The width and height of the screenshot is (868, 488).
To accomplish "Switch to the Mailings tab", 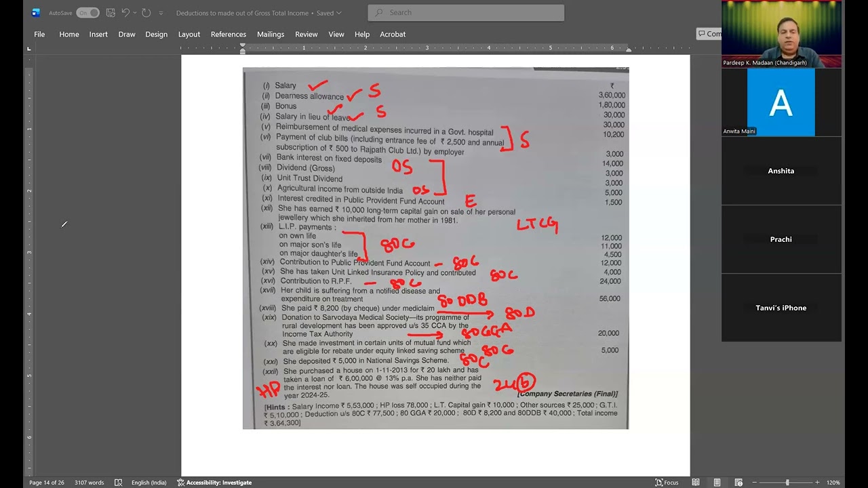I will (x=271, y=34).
